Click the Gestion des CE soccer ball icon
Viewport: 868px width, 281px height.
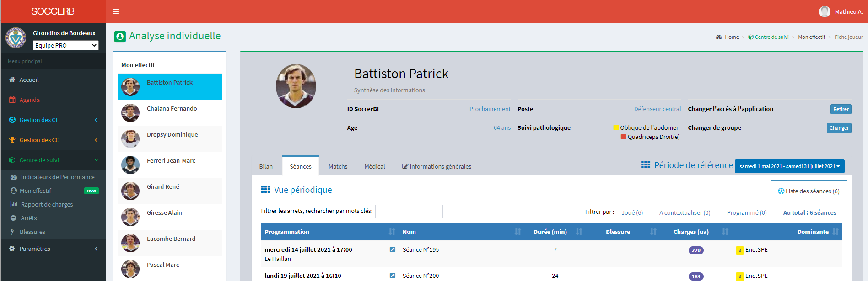tap(12, 120)
